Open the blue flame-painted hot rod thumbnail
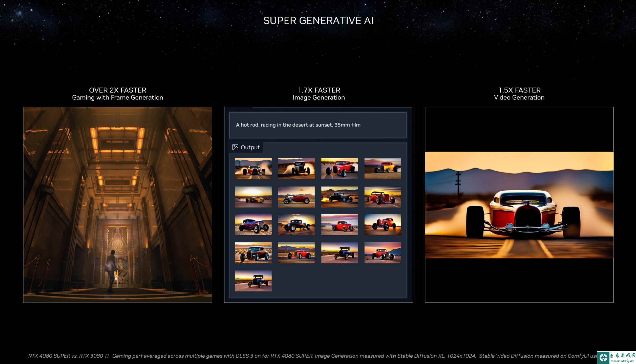 tap(253, 225)
